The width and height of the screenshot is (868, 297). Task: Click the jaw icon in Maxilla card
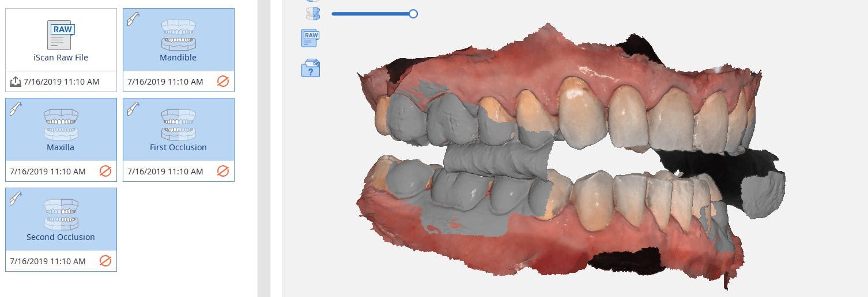pos(61,124)
